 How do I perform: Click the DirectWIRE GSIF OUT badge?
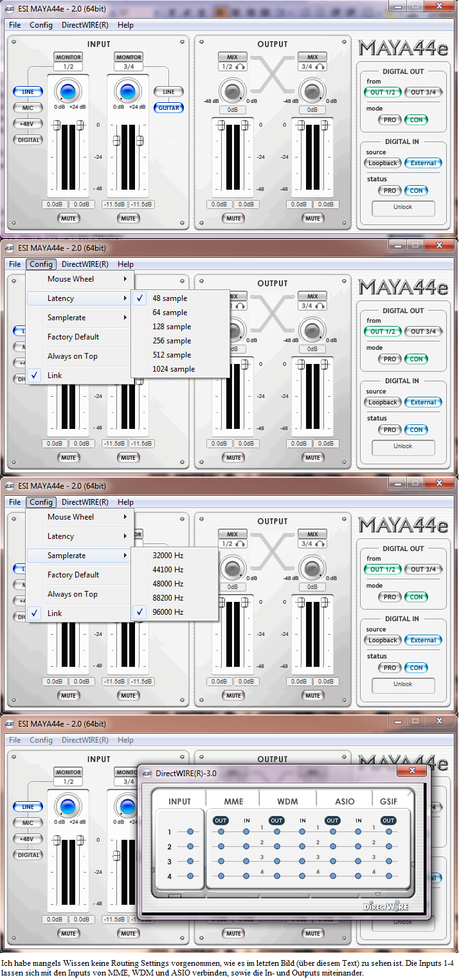coord(388,821)
